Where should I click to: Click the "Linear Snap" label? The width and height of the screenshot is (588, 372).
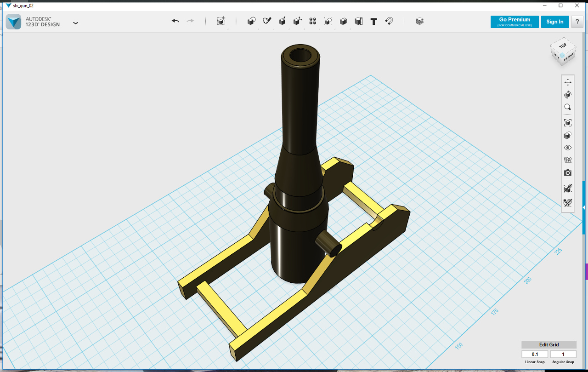tap(535, 362)
